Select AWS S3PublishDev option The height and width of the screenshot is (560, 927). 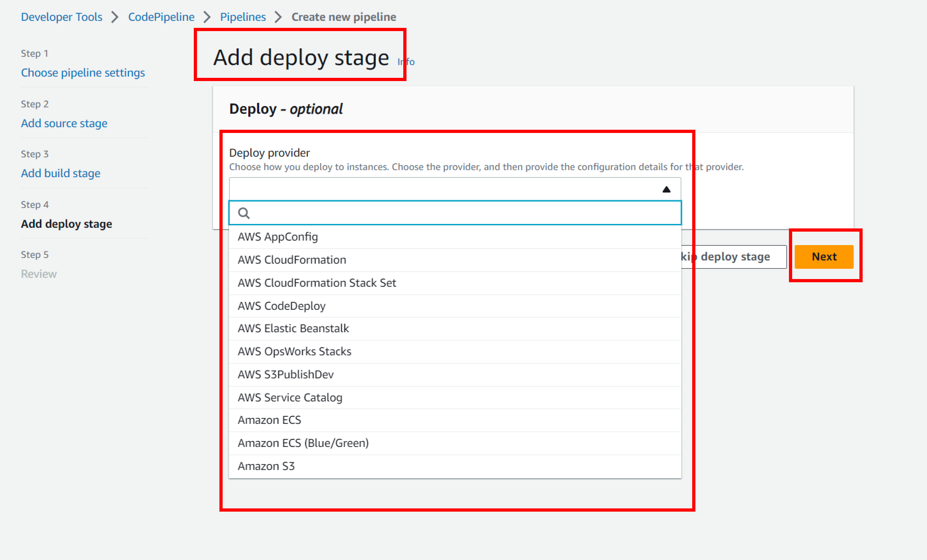point(455,375)
